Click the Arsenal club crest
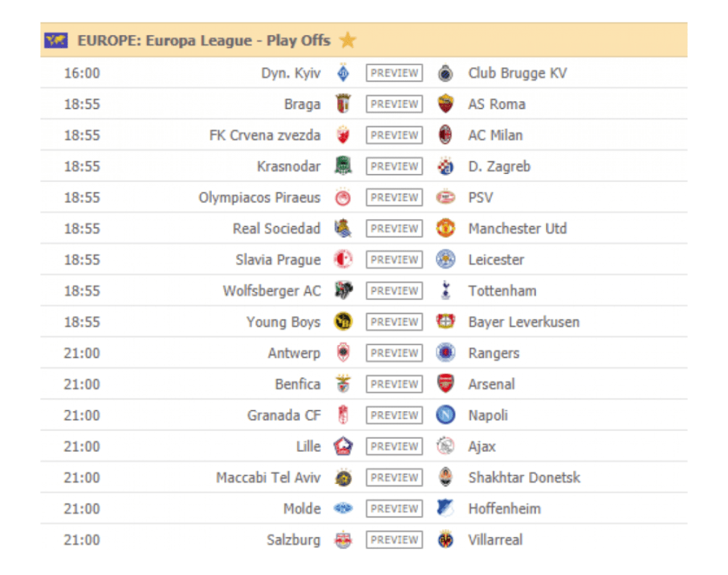The width and height of the screenshot is (728, 575). tap(446, 384)
